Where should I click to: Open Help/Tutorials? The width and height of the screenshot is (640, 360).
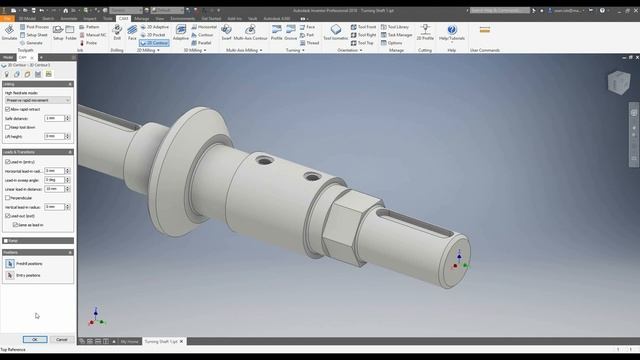tap(451, 32)
